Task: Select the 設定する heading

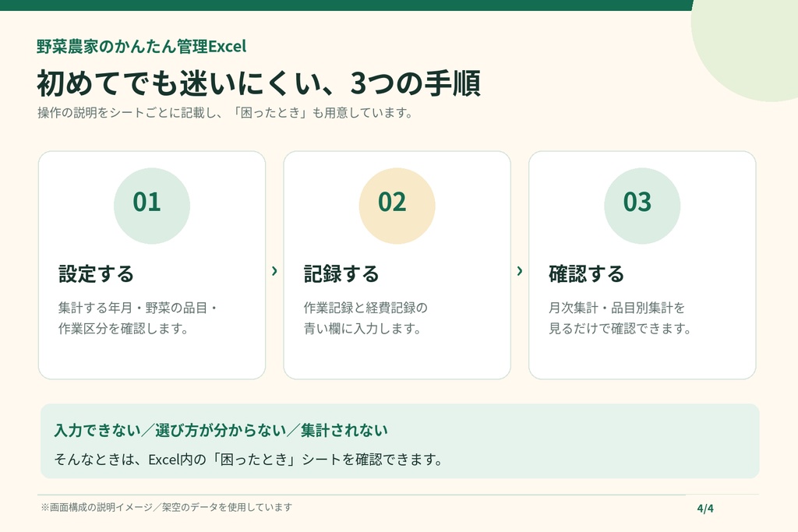Action: [96, 273]
